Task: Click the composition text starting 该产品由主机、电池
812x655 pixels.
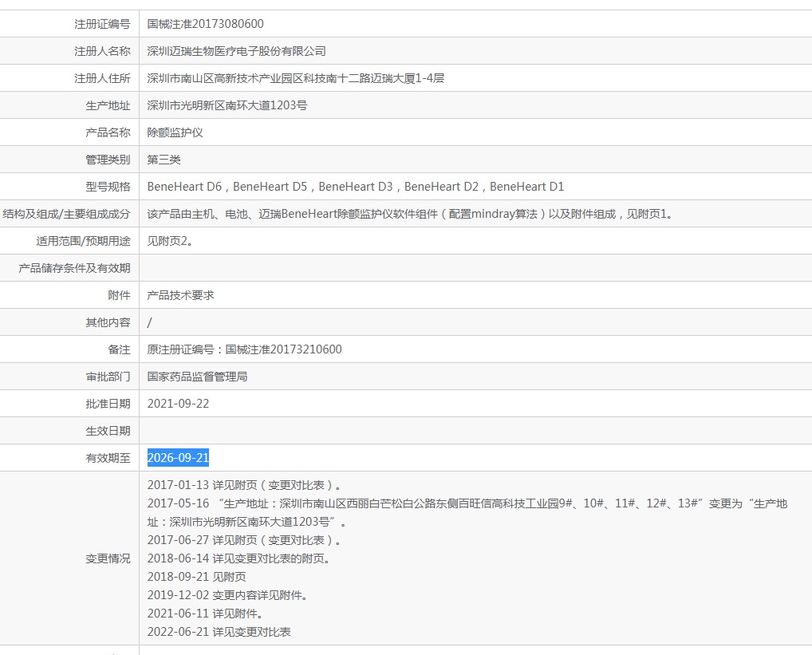Action: [x=411, y=214]
